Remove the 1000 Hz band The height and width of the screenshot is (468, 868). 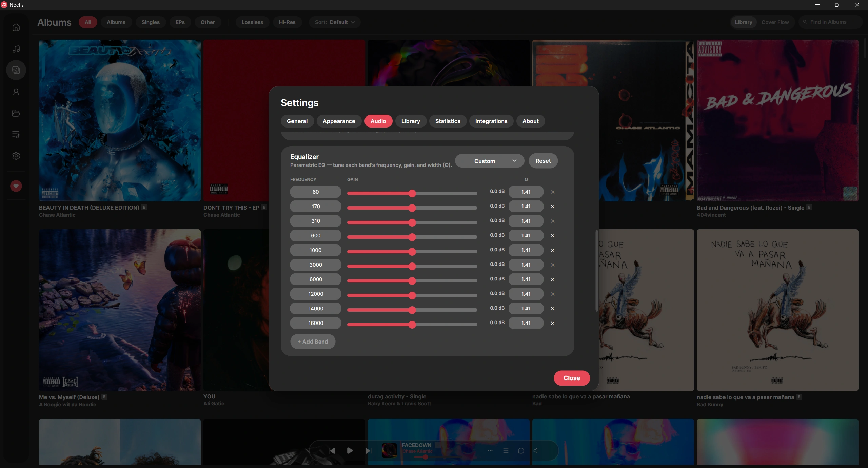click(553, 250)
